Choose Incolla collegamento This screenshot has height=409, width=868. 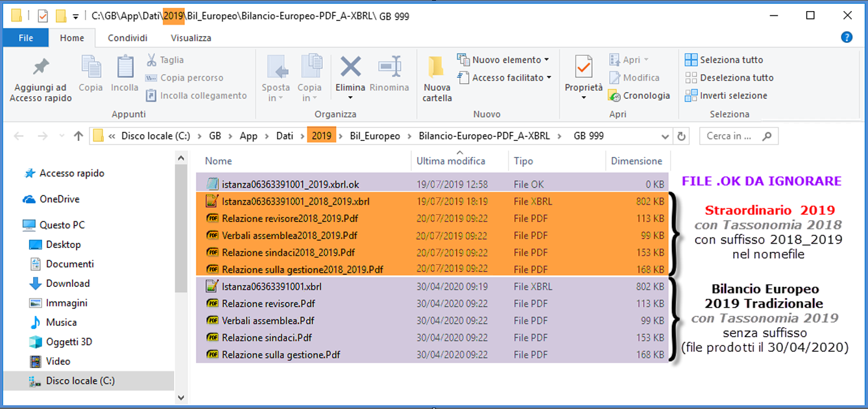(x=196, y=95)
